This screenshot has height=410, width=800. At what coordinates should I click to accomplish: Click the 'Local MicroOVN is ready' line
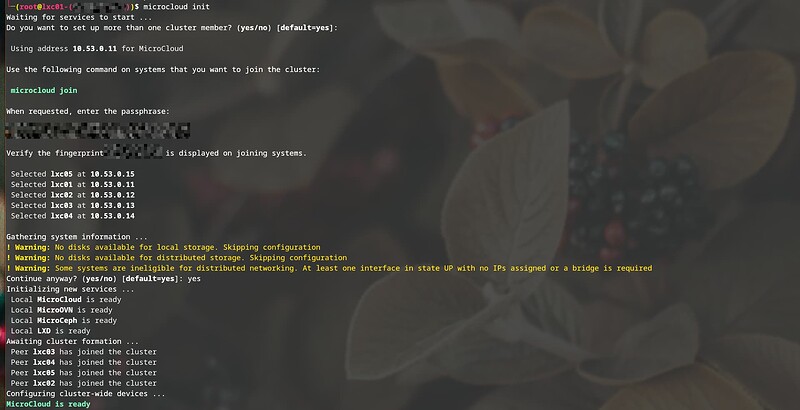[x=61, y=310]
